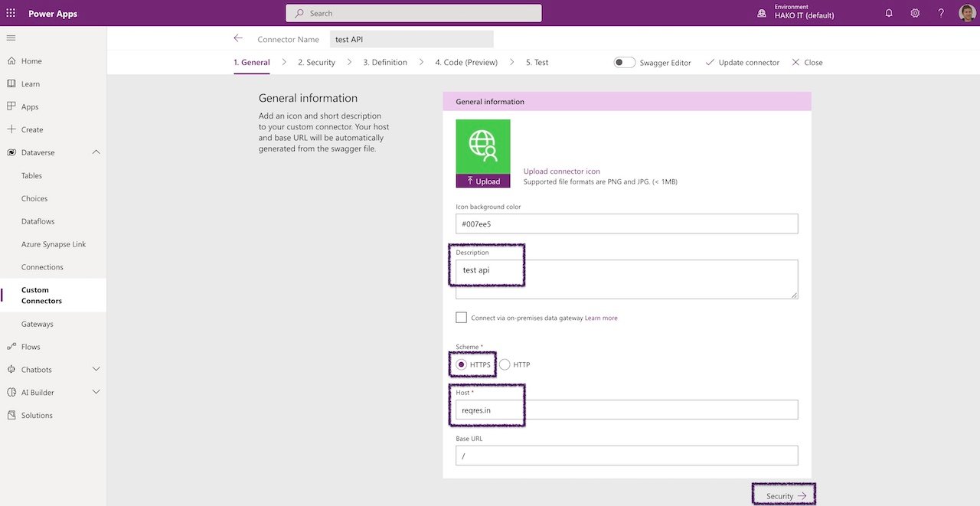Screen dimensions: 980x506
Task: Switch to the 3. Definition tab
Action: pyautogui.click(x=385, y=63)
